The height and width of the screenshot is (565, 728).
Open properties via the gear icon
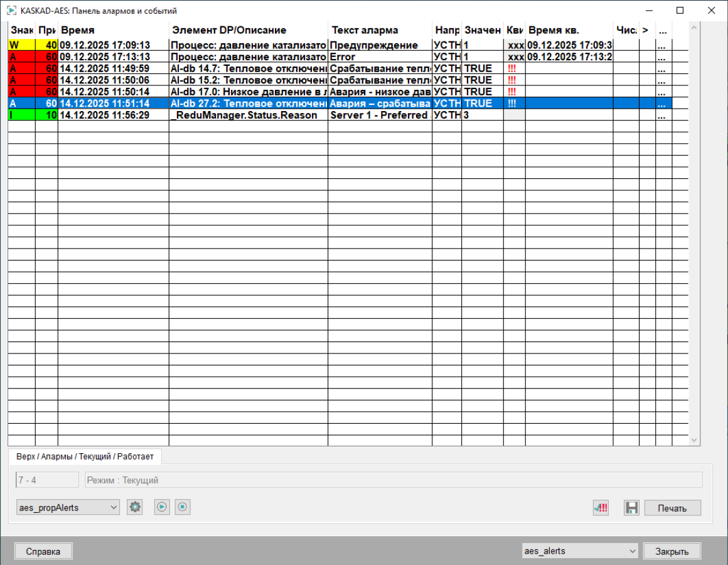135,507
